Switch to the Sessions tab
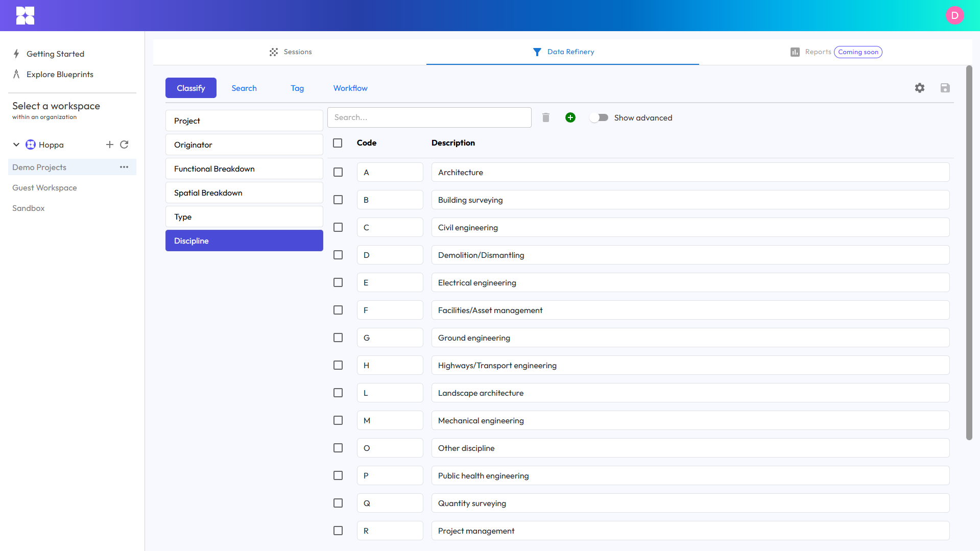Image resolution: width=980 pixels, height=551 pixels. pyautogui.click(x=290, y=52)
